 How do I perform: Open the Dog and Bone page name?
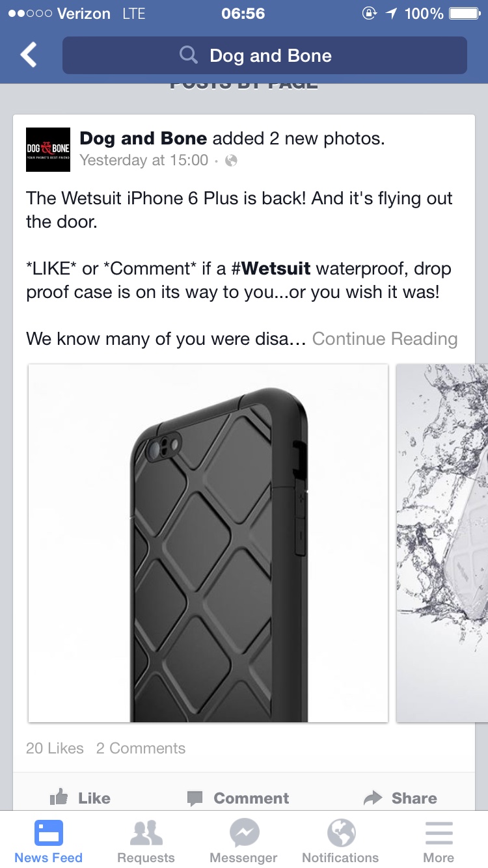point(143,139)
